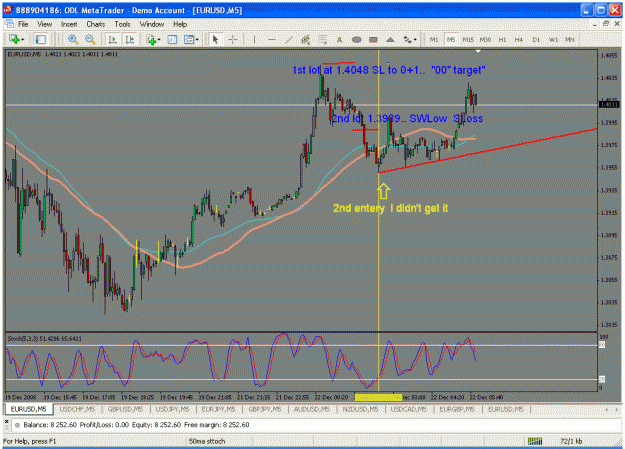This screenshot has width=625, height=449.
Task: Open the Tools menu
Action: [122, 24]
